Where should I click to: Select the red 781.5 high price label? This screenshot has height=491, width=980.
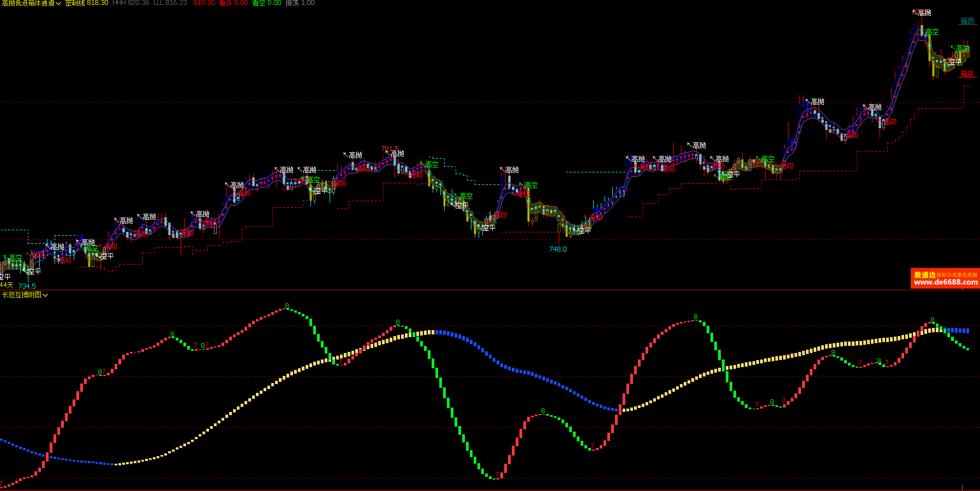390,148
